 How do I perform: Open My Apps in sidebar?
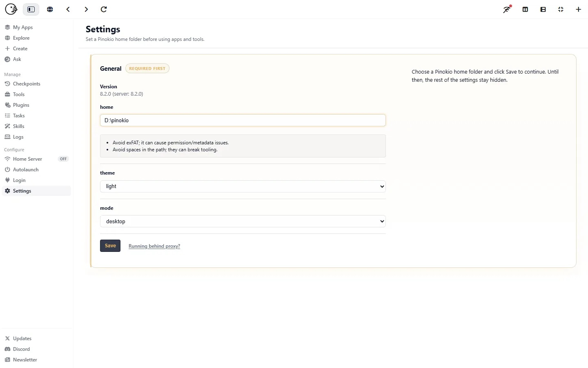36,27
